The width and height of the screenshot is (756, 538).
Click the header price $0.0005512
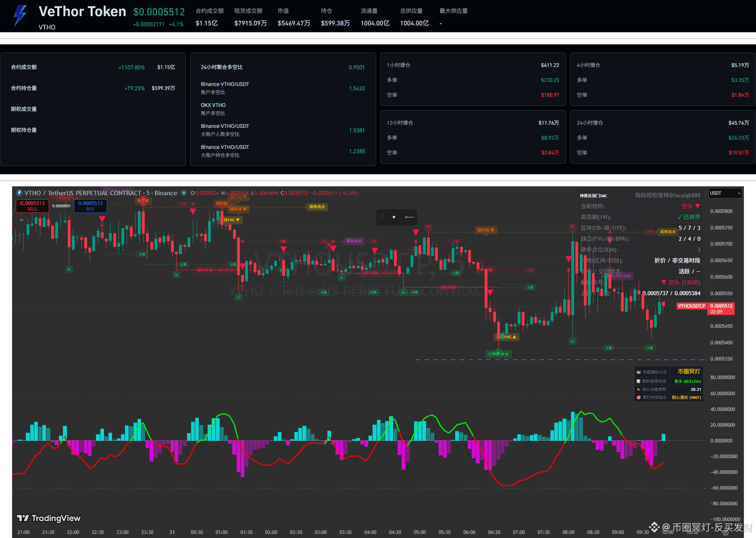[159, 12]
